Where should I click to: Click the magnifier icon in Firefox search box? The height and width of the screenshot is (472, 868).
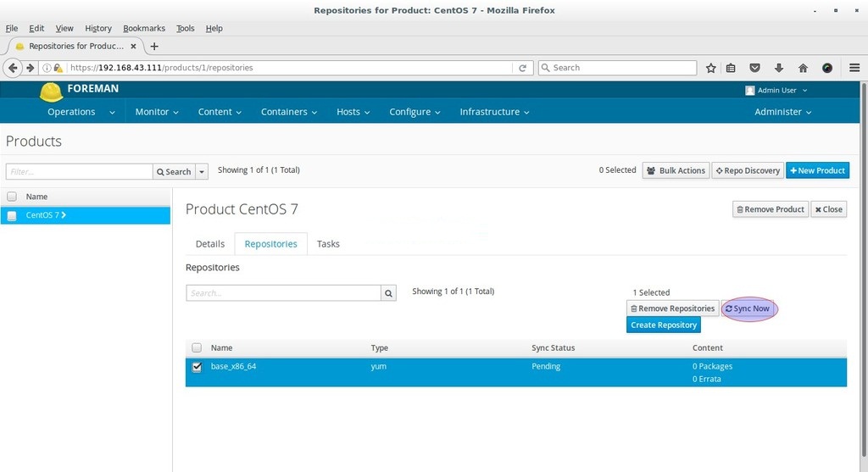(545, 68)
